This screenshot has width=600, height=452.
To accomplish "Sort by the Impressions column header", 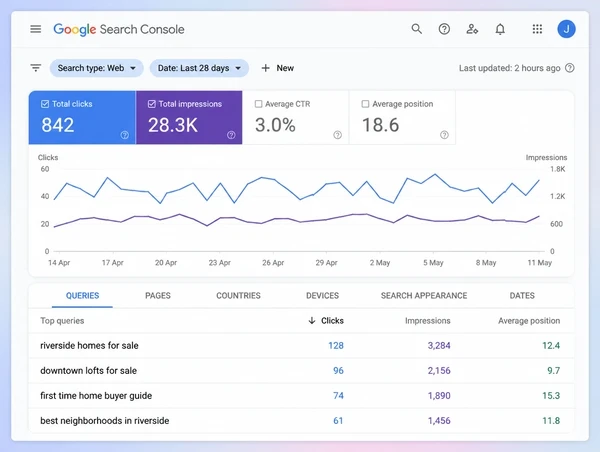I will [x=427, y=321].
